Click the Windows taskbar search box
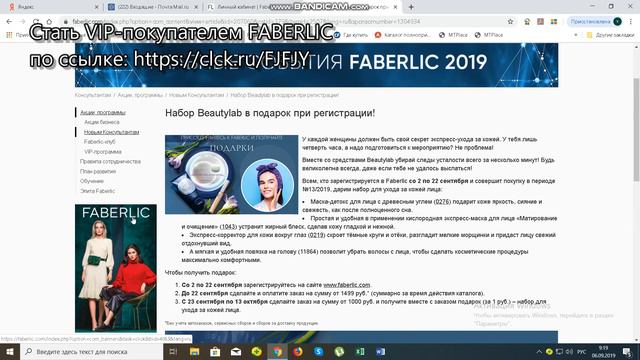The width and height of the screenshot is (640, 360). tap(91, 351)
